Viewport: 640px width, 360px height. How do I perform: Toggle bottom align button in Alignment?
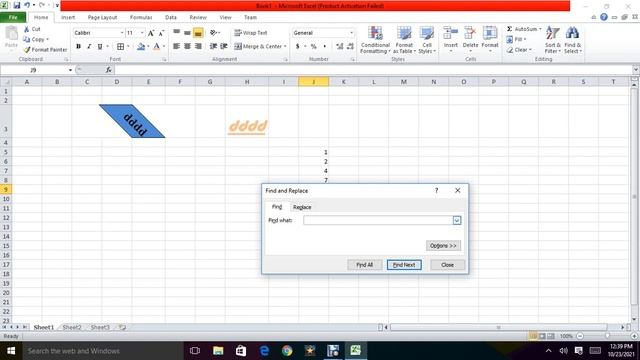point(198,33)
